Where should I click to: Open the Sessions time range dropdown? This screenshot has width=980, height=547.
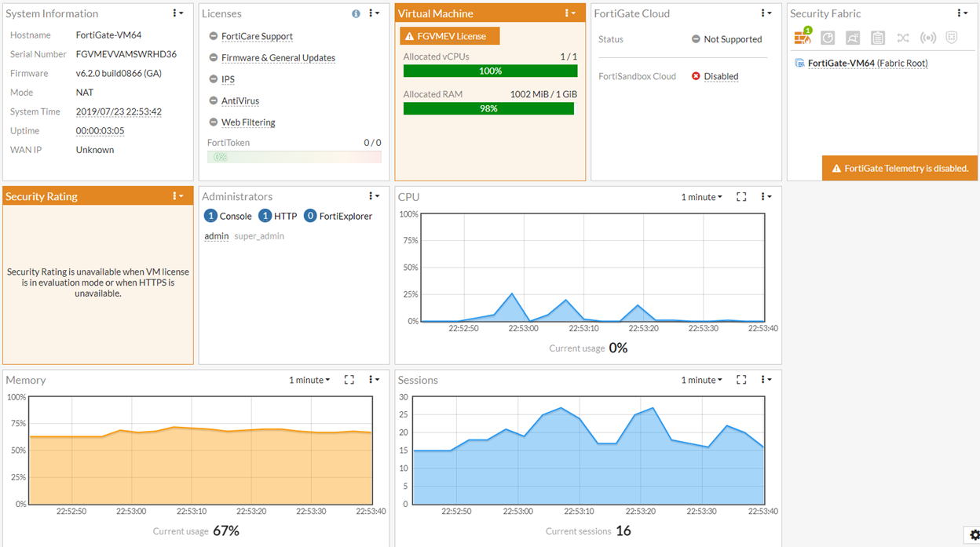tap(701, 380)
